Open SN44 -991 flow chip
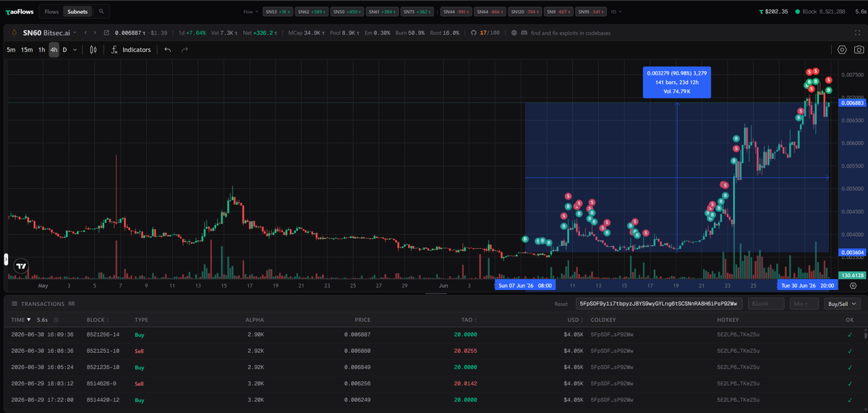868x413 pixels. coord(455,12)
